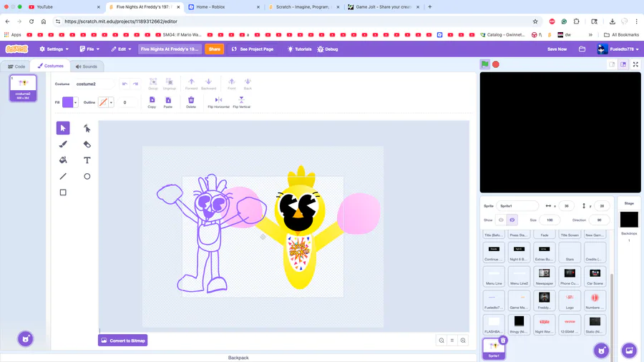
Task: Open the Settings menu
Action: click(x=54, y=49)
